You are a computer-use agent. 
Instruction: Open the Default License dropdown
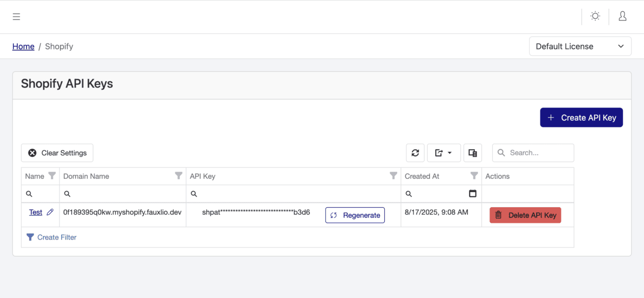coord(580,46)
